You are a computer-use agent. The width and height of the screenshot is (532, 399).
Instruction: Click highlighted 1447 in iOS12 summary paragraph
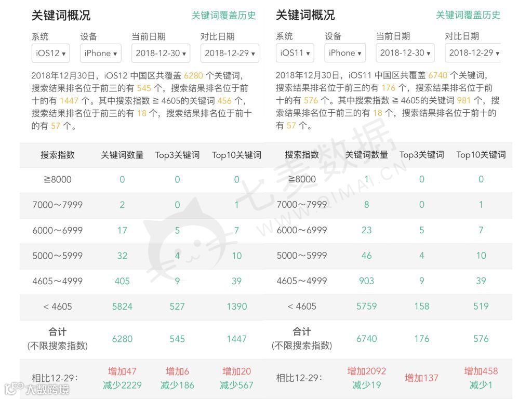pos(69,101)
